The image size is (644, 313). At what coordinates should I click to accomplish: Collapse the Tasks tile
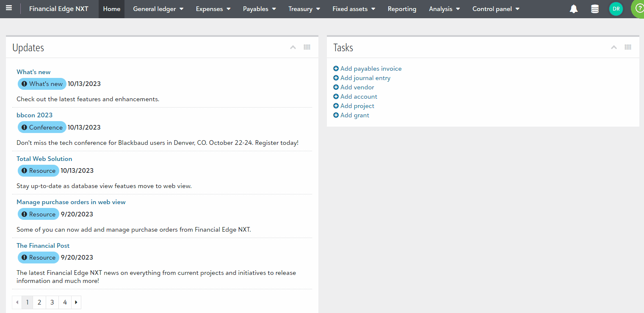point(614,47)
